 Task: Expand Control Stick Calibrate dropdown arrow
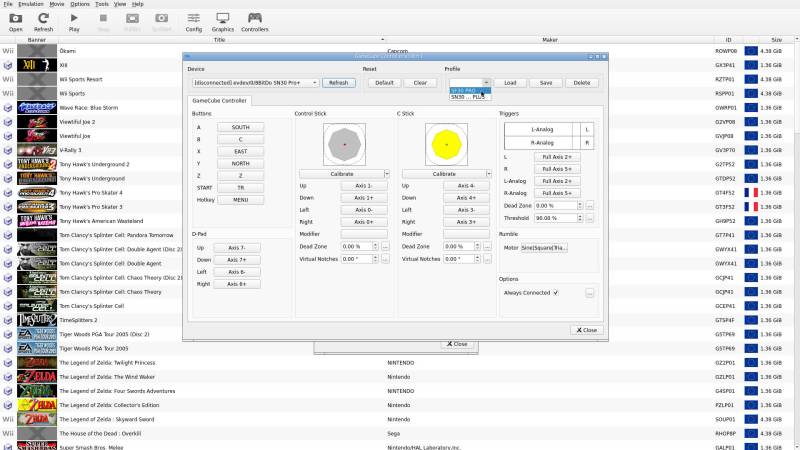point(387,174)
